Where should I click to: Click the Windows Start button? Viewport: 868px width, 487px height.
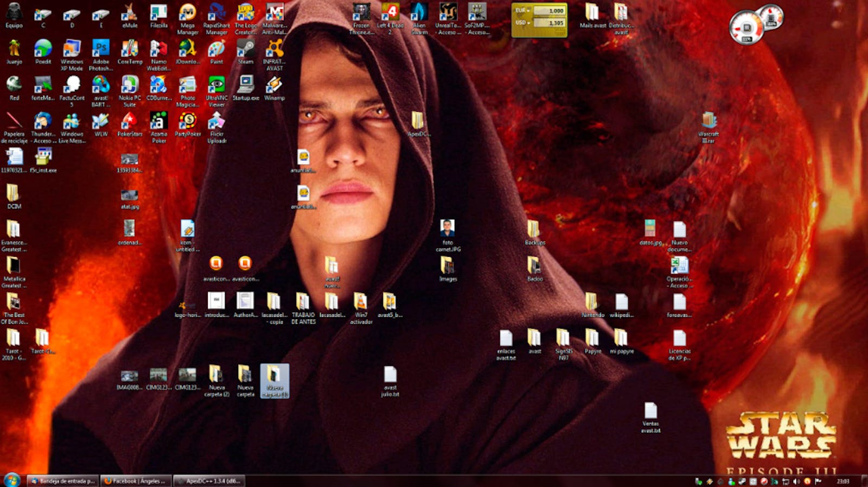11,480
